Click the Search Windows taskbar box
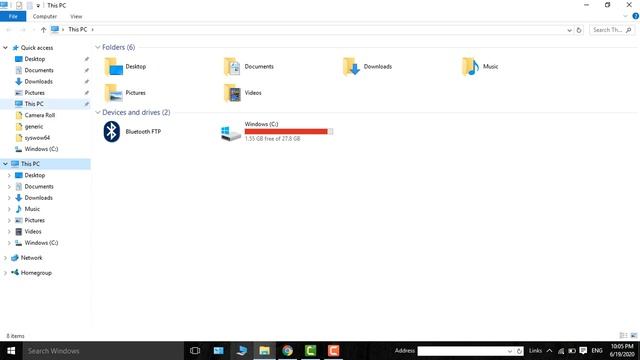 coord(103,351)
